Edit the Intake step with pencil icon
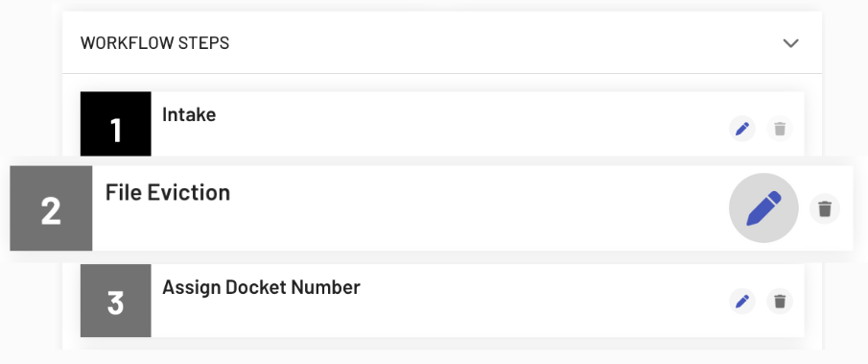Screen dimensions: 868x364 [x=741, y=129]
